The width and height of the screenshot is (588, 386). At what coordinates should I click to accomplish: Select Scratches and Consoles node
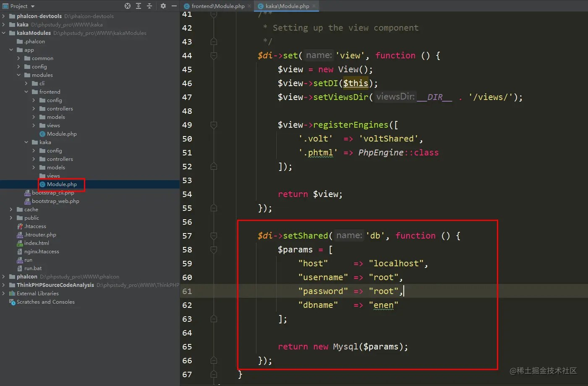(x=46, y=302)
